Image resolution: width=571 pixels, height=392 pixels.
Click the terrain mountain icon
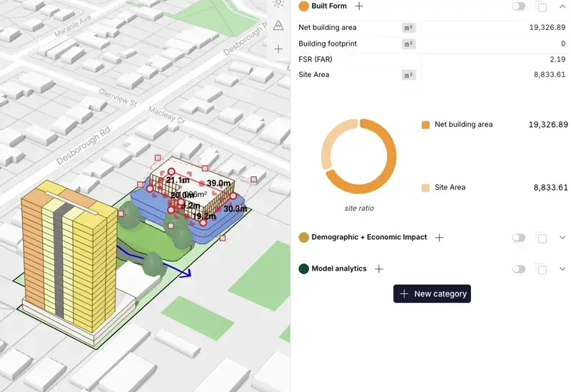pos(278,26)
